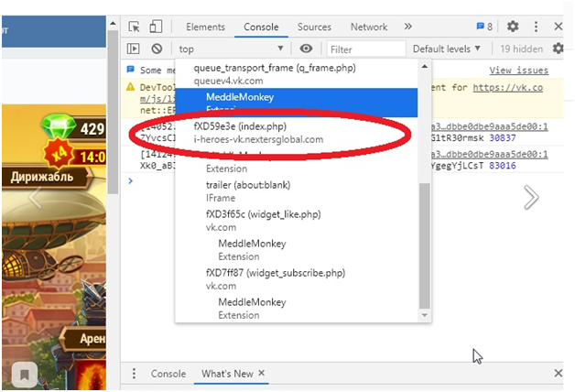Image resolution: width=575 pixels, height=392 pixels.
Task: Click the x4 bonus badge
Action: tap(59, 153)
